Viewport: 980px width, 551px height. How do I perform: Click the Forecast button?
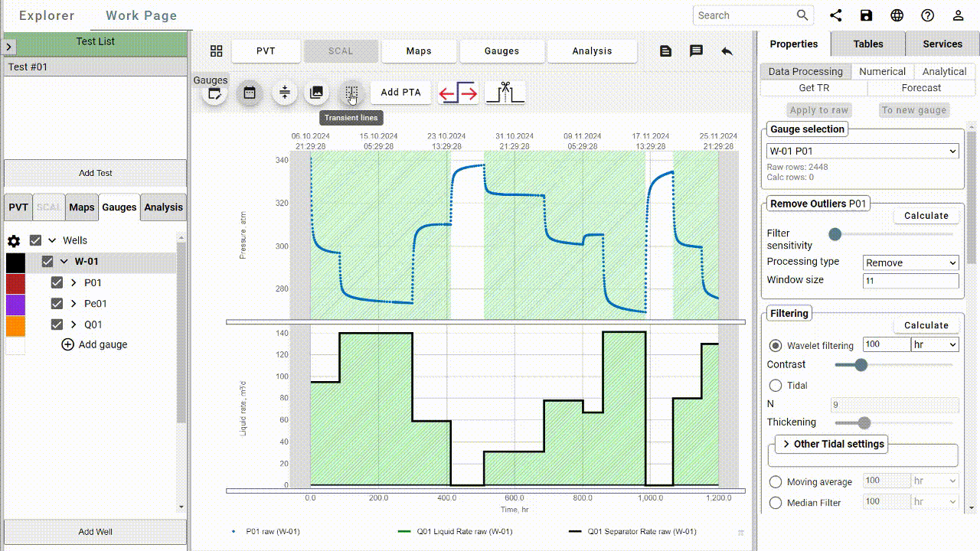921,88
